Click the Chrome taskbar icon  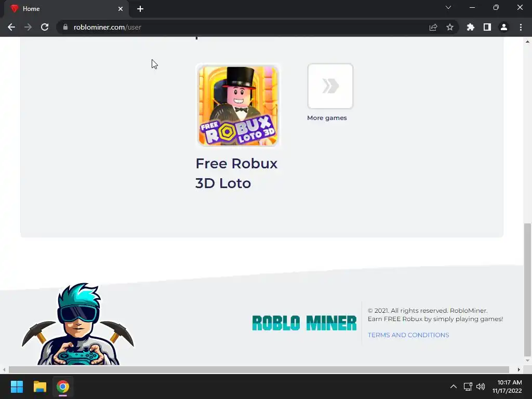click(x=63, y=387)
